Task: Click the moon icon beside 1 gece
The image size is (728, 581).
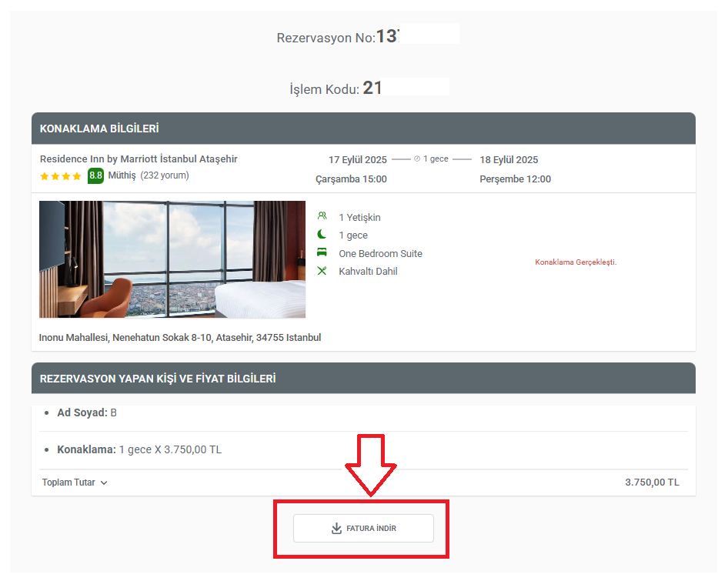Action: click(321, 234)
